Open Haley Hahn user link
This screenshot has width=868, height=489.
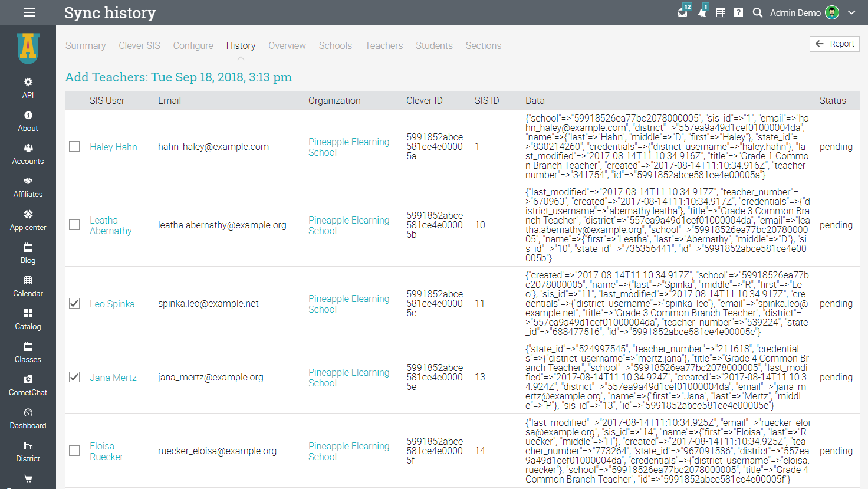(x=113, y=147)
